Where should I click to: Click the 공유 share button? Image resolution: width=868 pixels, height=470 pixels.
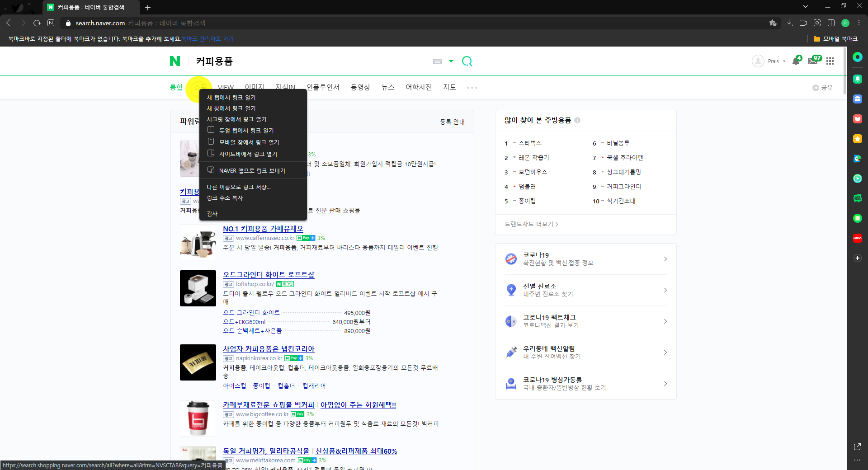[x=822, y=88]
